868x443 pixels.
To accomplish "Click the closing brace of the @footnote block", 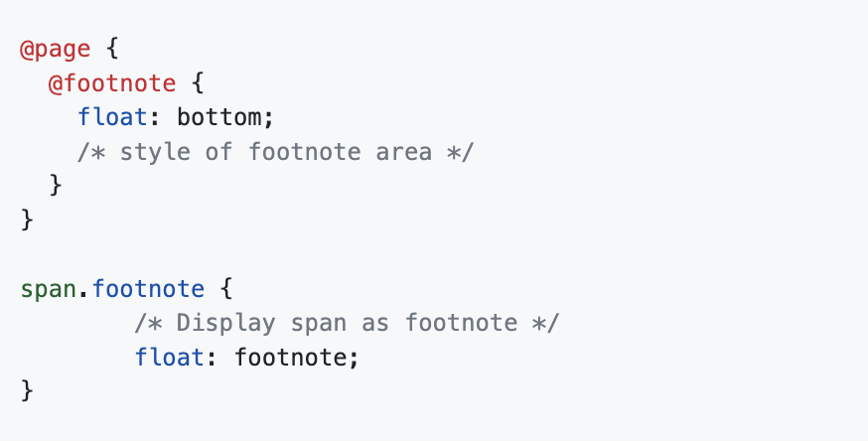I will pyautogui.click(x=56, y=186).
